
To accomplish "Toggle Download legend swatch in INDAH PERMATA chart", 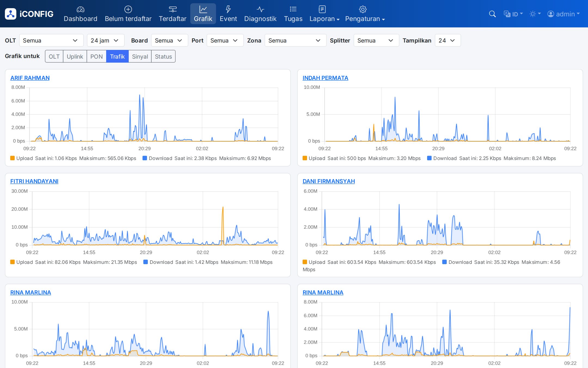I will coord(429,158).
